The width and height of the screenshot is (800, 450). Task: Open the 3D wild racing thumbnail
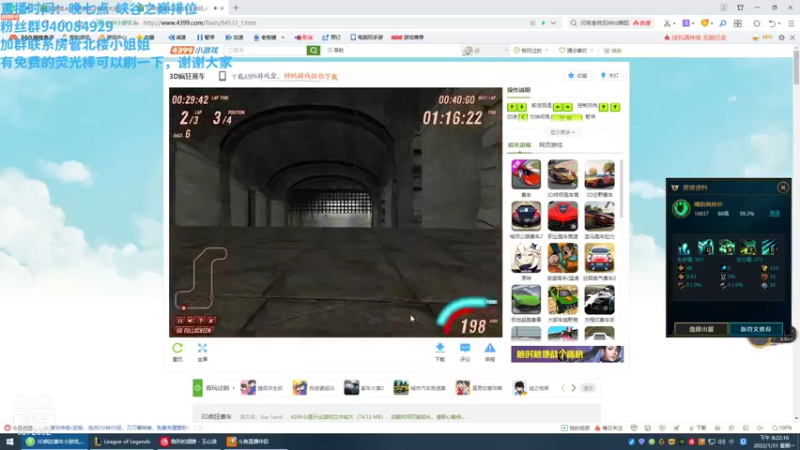click(x=599, y=175)
